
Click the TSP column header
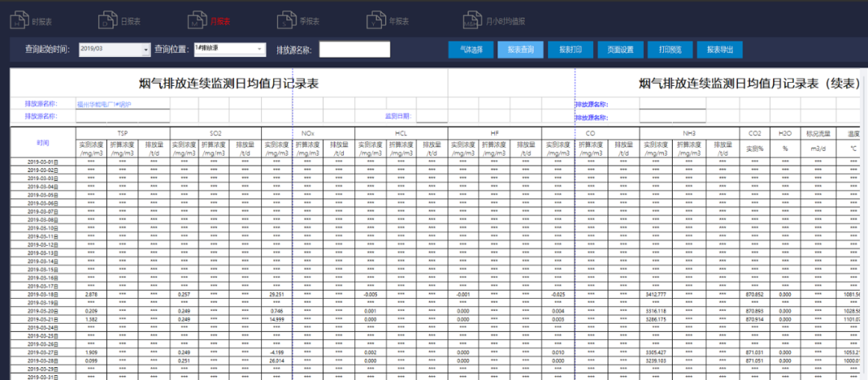(x=122, y=133)
